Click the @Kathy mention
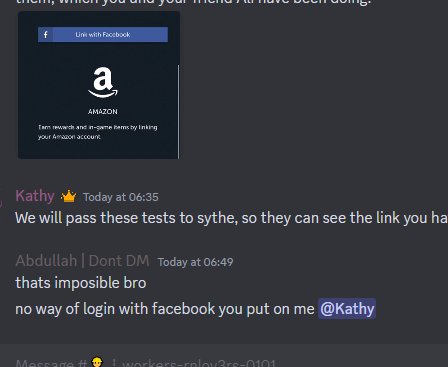This screenshot has width=448, height=367. point(347,309)
